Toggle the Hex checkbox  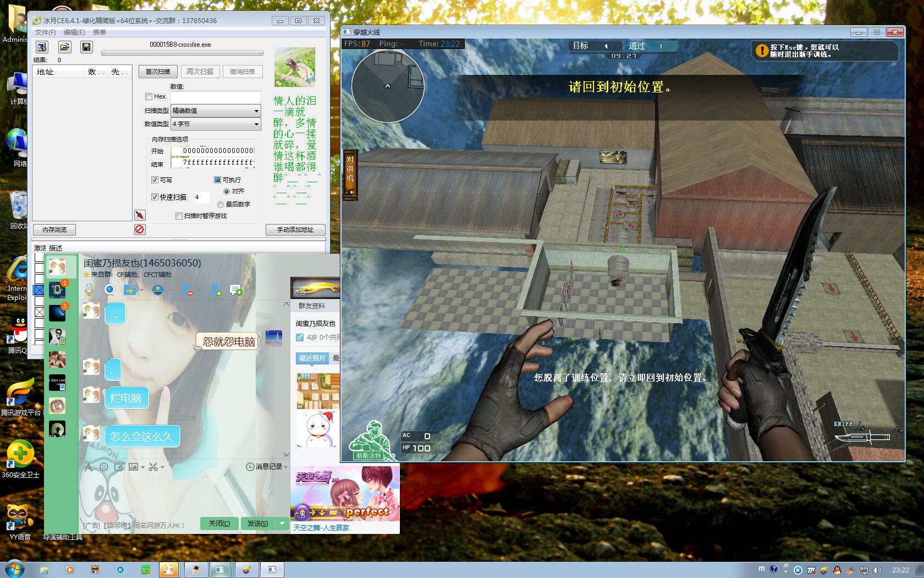pos(148,96)
